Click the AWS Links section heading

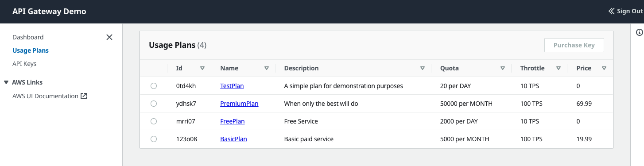(27, 82)
